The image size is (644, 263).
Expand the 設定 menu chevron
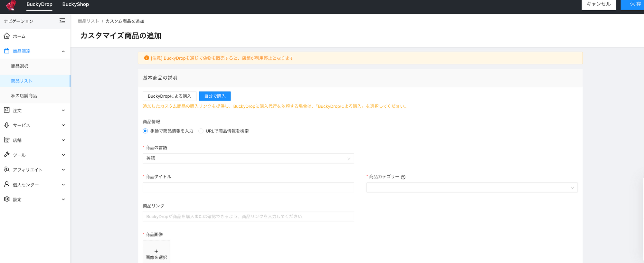point(63,200)
